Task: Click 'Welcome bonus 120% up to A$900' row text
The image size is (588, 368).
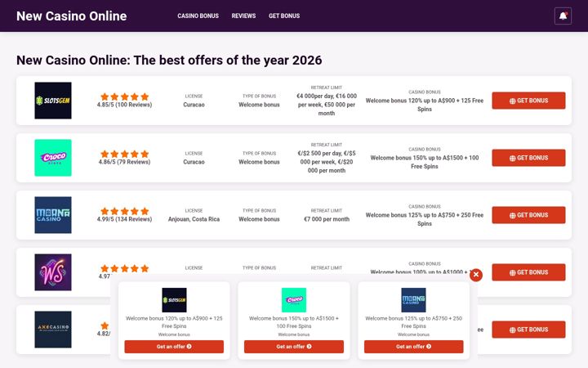Action: pyautogui.click(x=425, y=105)
